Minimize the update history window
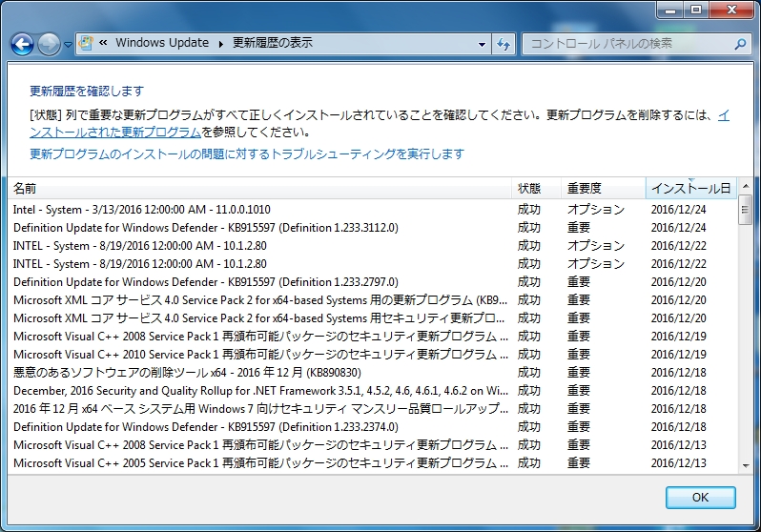The width and height of the screenshot is (761, 532). click(670, 10)
